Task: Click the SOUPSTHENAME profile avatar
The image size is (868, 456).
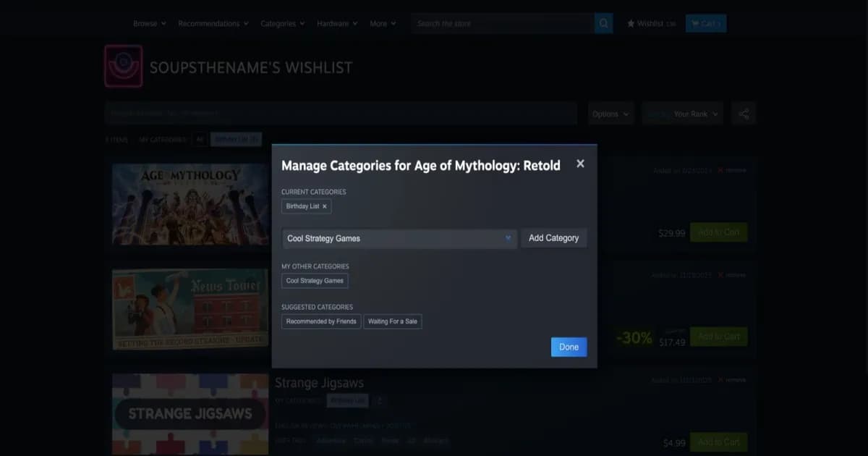Action: (124, 66)
